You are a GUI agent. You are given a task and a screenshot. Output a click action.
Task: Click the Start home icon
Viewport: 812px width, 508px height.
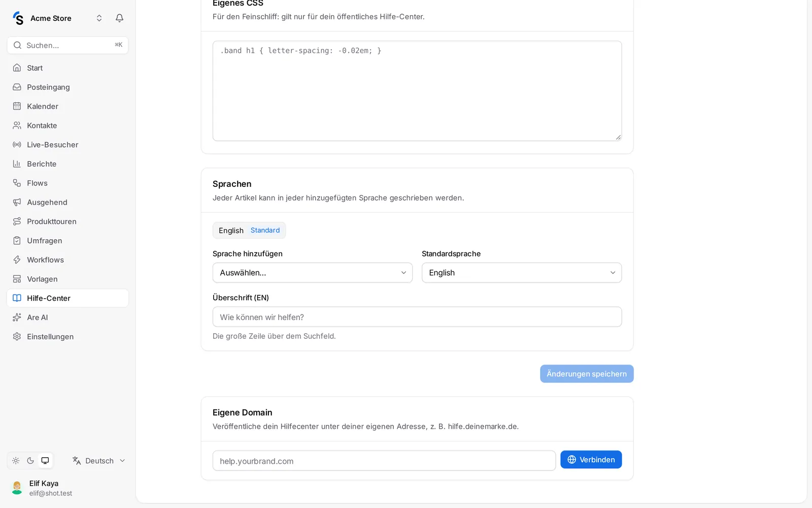click(x=17, y=68)
